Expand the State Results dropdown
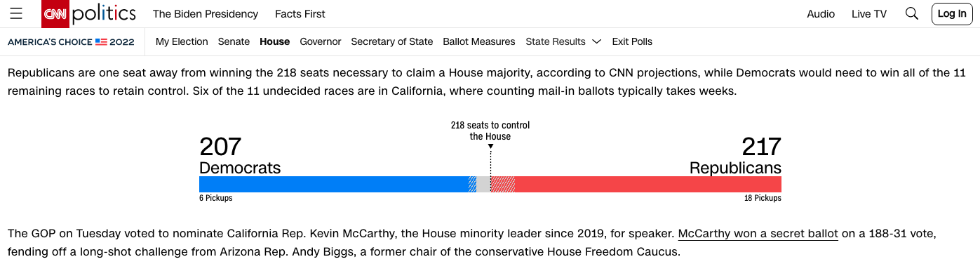This screenshot has width=980, height=271. point(563,41)
